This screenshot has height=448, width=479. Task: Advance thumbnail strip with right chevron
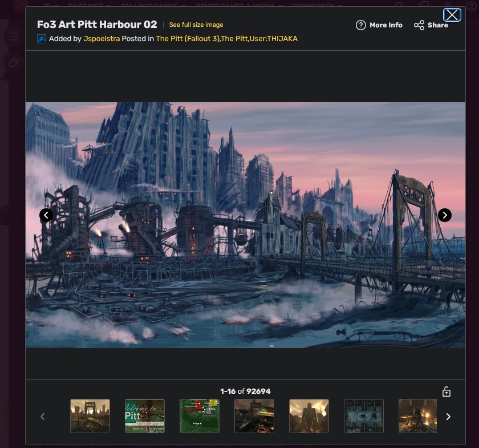pos(448,417)
